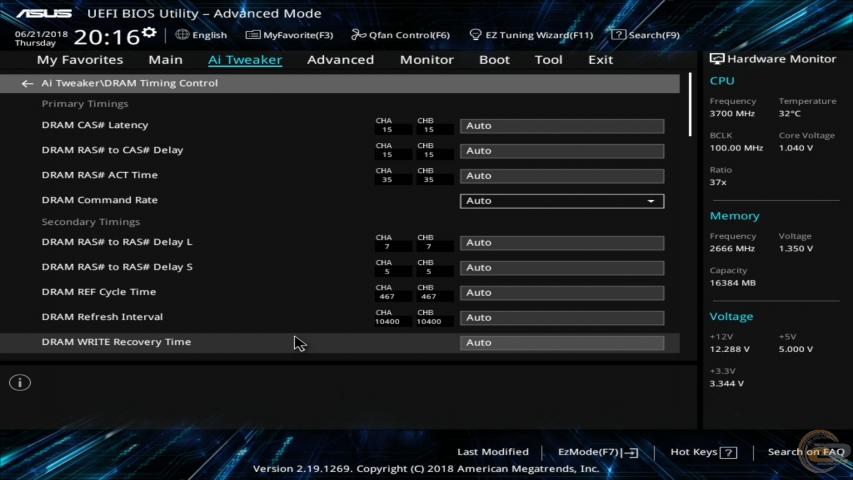
Task: Click Ai Tweaker\DRAM Timing Control breadcrumb
Action: 129,83
